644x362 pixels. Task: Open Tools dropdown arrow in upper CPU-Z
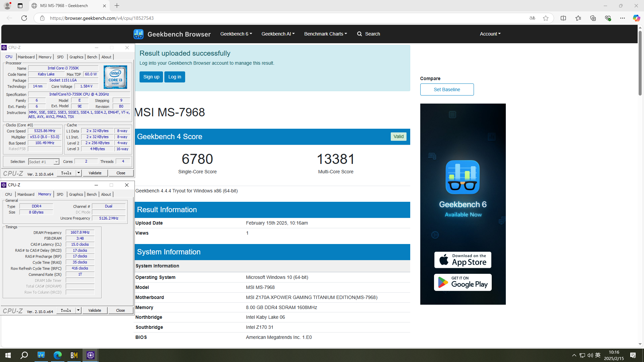click(x=78, y=173)
